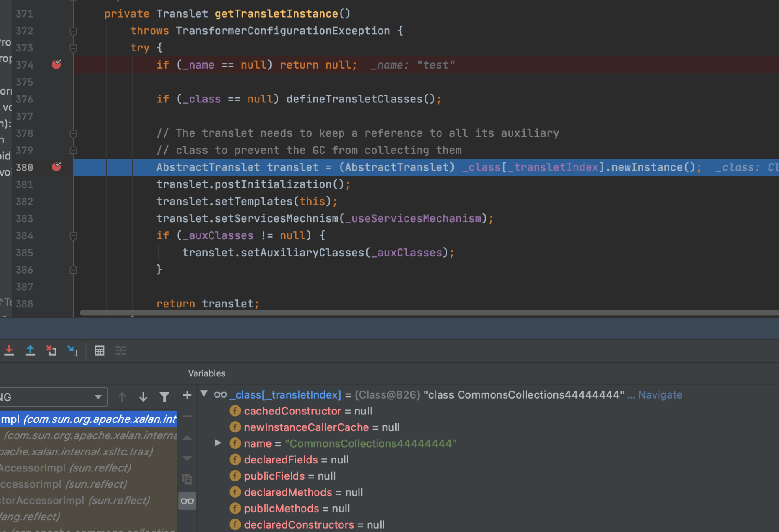
Task: Open the Evaluate Expression calculator icon
Action: point(99,350)
